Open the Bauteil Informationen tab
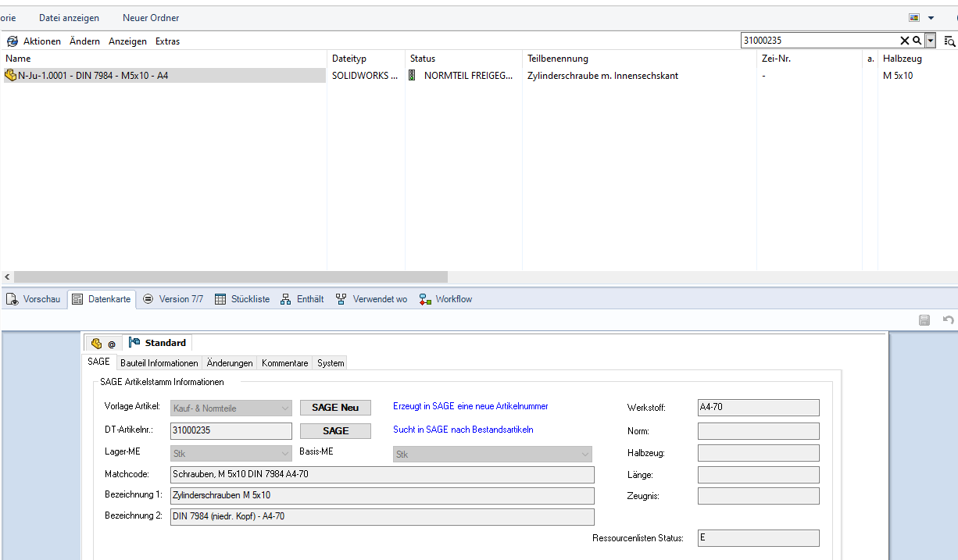This screenshot has height=560, width=958. pyautogui.click(x=159, y=363)
